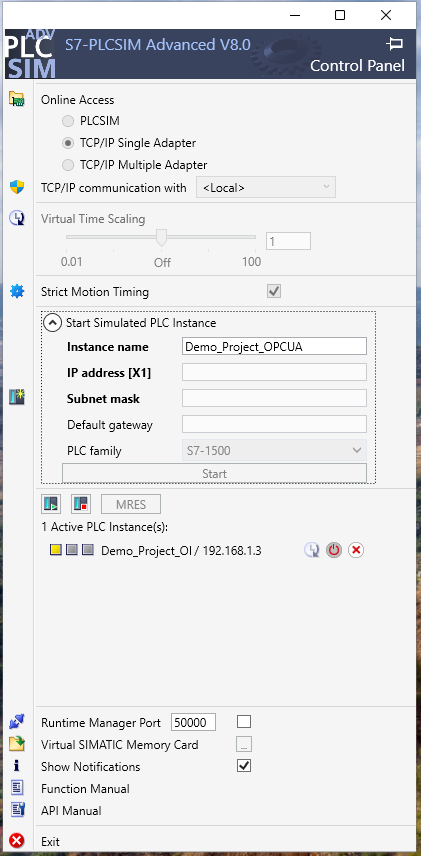Image resolution: width=421 pixels, height=856 pixels.
Task: Click the Default gateway field
Action: (x=274, y=424)
